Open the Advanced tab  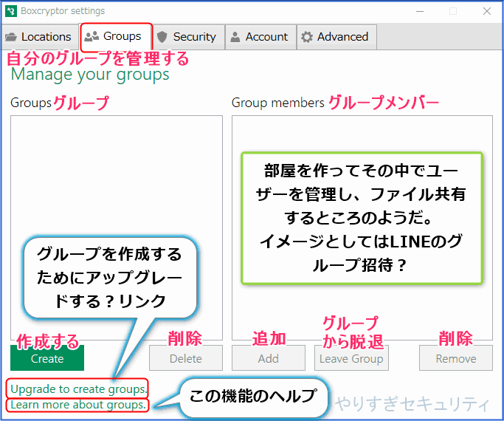tap(336, 37)
